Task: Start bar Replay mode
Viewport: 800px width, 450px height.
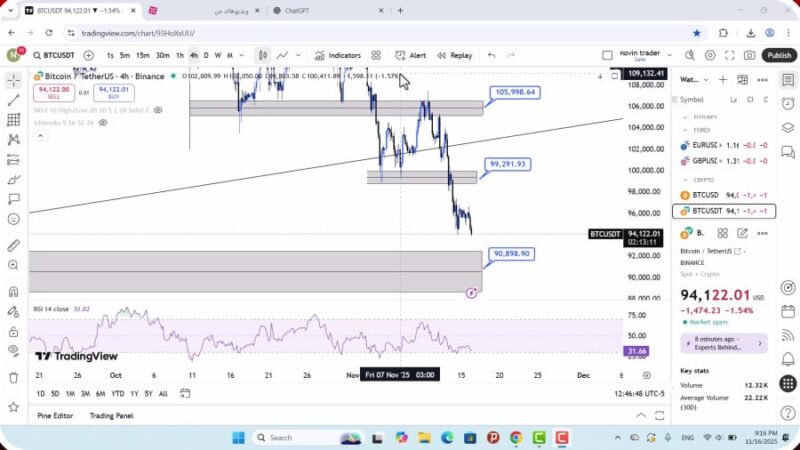Action: coord(455,55)
